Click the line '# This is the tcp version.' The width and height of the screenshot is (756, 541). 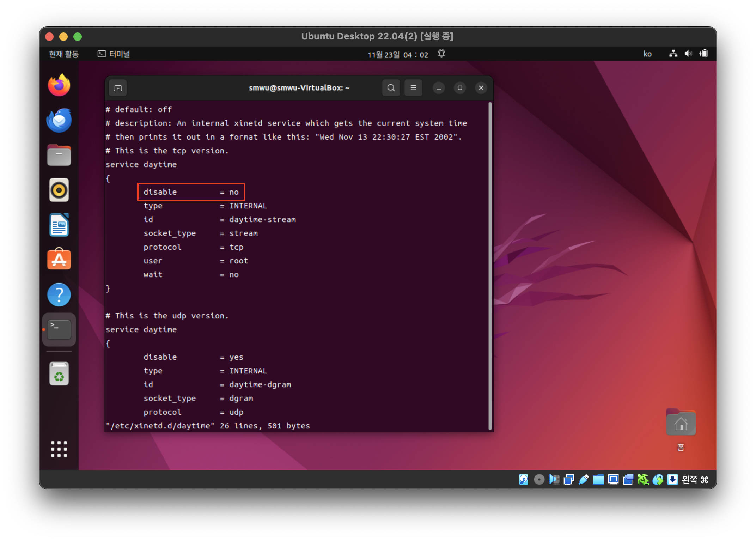(x=167, y=151)
